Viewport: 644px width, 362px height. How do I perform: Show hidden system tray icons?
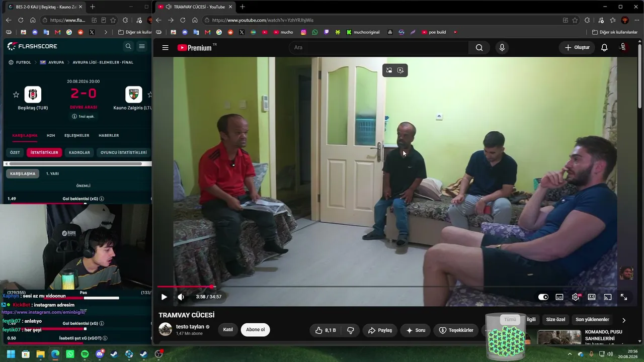(x=570, y=354)
